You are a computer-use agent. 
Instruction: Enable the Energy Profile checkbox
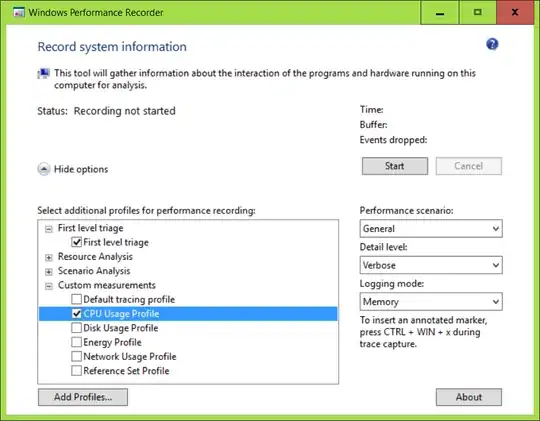point(76,342)
